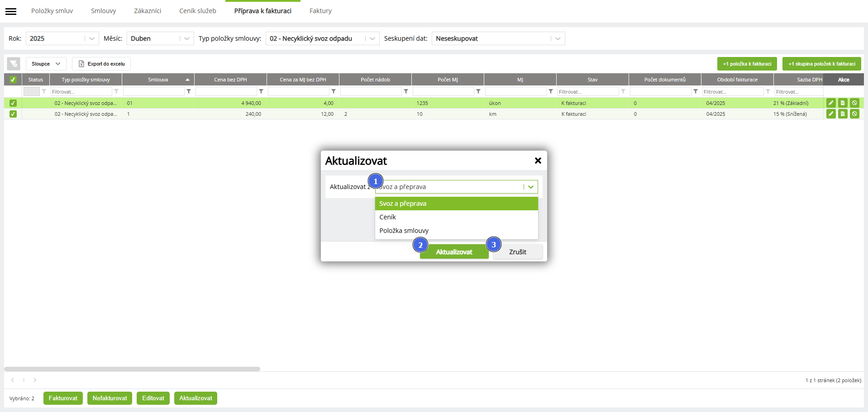
Task: Click the Smlouva column filter input
Action: pyautogui.click(x=154, y=91)
